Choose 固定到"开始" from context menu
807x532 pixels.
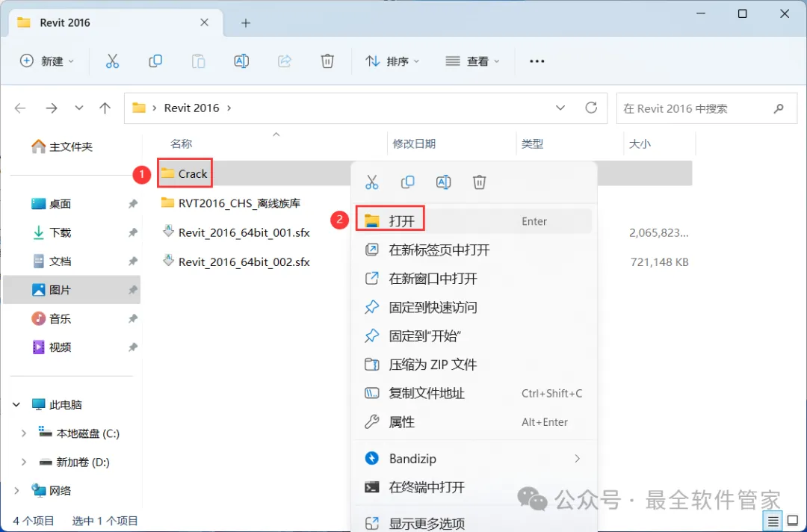tap(474, 336)
